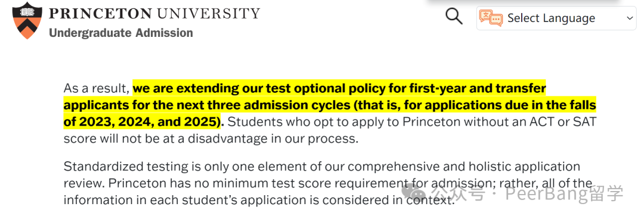Click the translate speech-bubble icon

point(491,18)
